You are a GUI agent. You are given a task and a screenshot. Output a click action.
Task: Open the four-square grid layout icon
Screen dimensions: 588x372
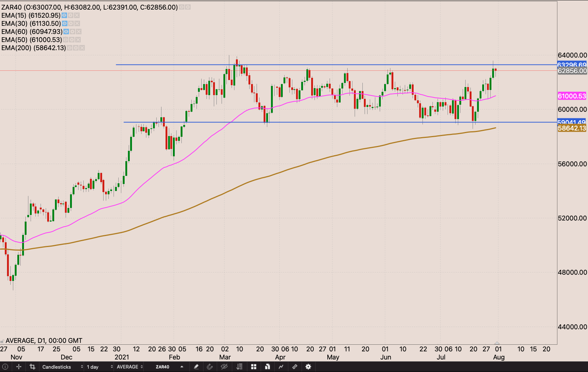tap(254, 366)
